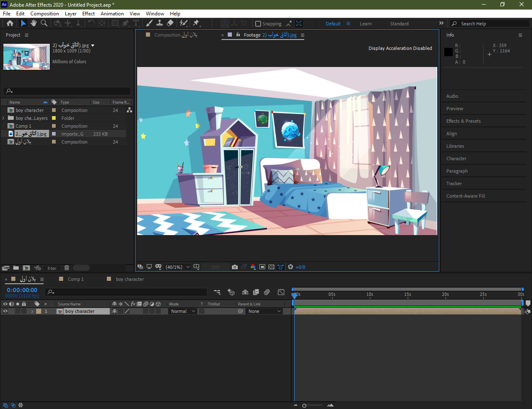Toggle motion blur enable in timeline
Image resolution: width=532 pixels, height=409 pixels.
click(267, 292)
